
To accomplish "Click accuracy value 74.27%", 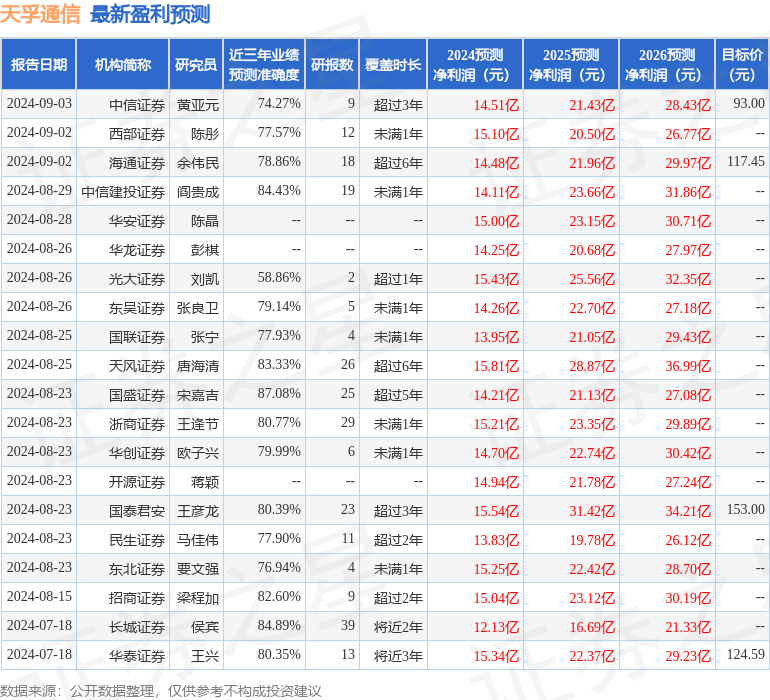I will tap(279, 104).
